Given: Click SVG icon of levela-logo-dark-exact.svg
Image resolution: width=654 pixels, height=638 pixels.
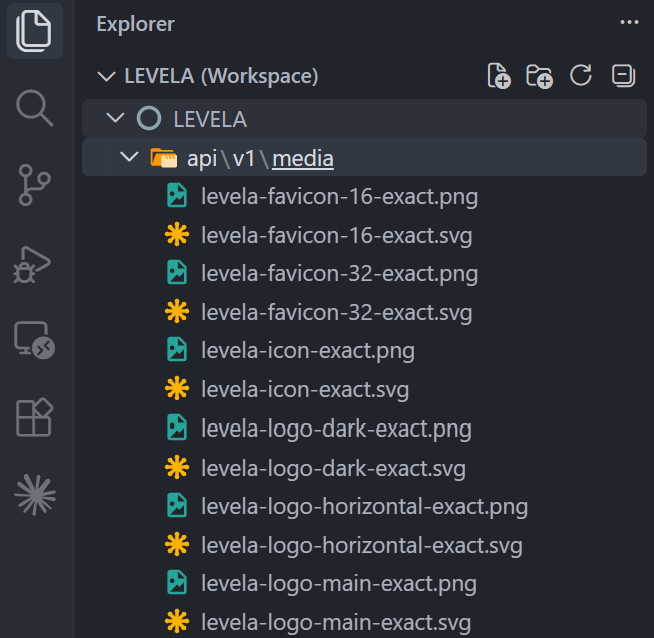Looking at the screenshot, I should tap(177, 467).
